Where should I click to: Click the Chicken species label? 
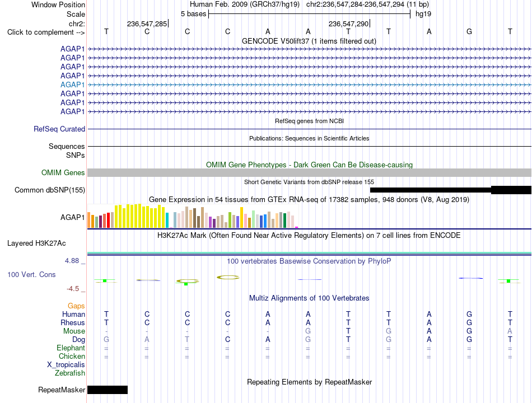coord(72,356)
